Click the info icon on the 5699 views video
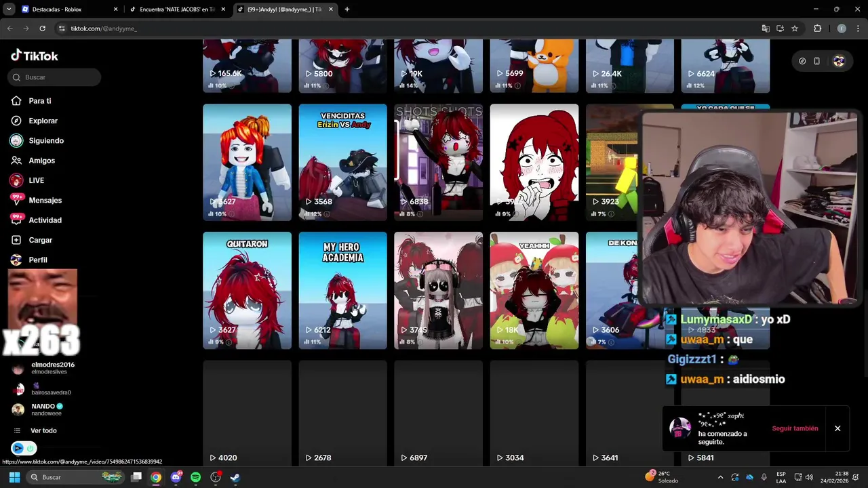The width and height of the screenshot is (868, 488). pos(517,86)
